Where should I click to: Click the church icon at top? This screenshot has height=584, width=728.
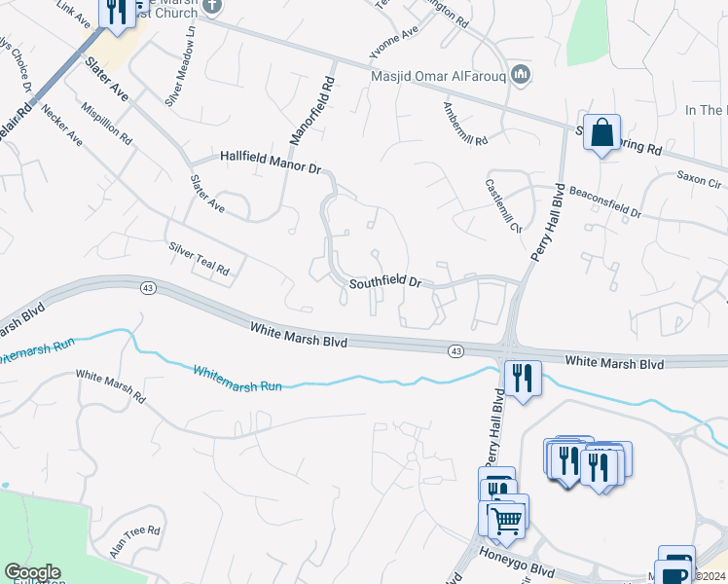pyautogui.click(x=212, y=9)
